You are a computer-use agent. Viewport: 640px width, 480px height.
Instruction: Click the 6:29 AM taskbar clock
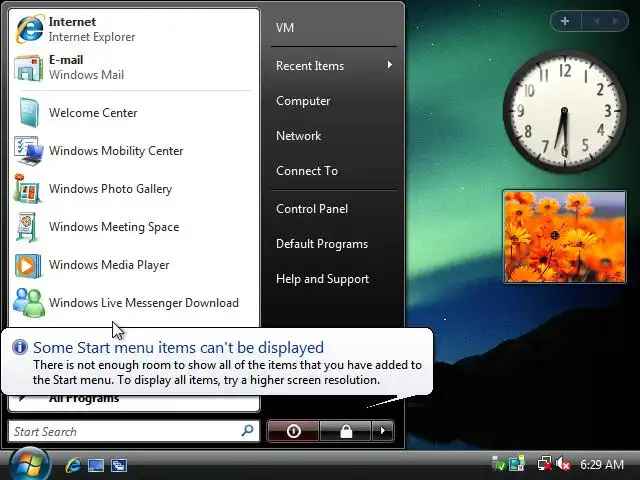(602, 464)
